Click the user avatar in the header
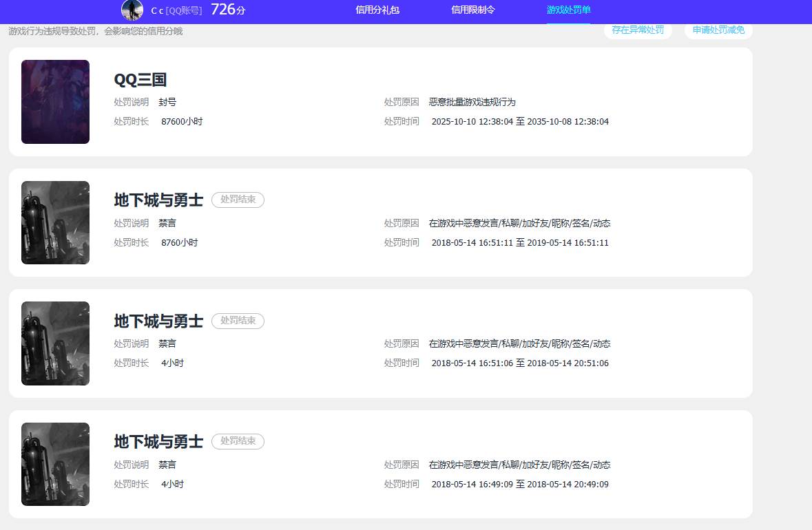The width and height of the screenshot is (812, 530). pos(132,10)
